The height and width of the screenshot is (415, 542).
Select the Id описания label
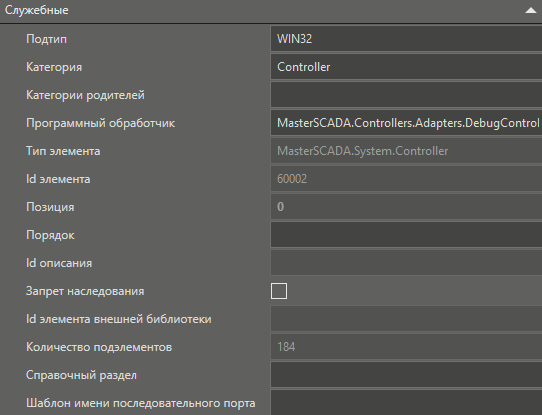click(59, 263)
